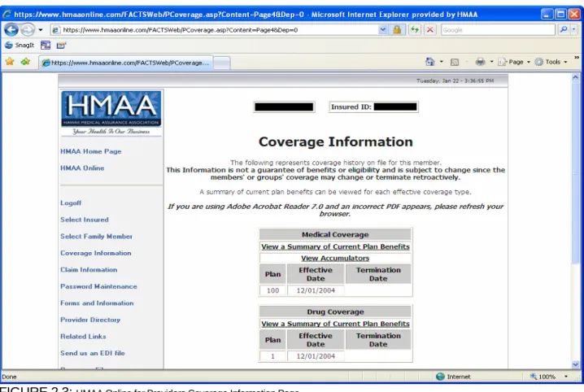Open the recent pages dropdown beside Forward

(41, 30)
